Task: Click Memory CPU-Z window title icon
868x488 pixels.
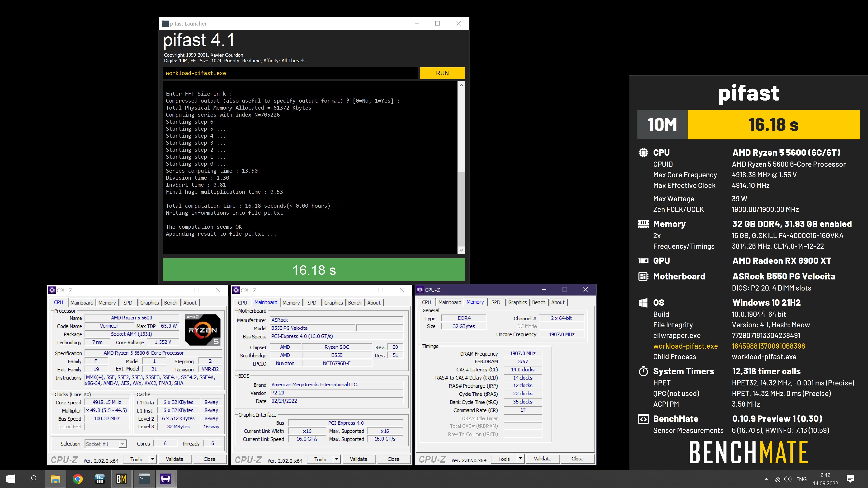Action: coord(420,290)
